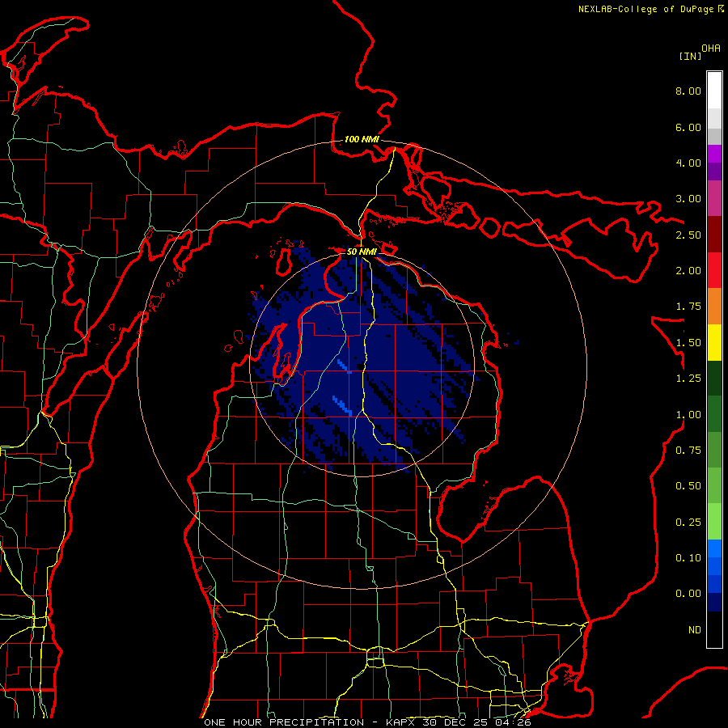Pick the darkest green swatch beside 1.25
This screenshot has height=728, width=728.
point(714,379)
